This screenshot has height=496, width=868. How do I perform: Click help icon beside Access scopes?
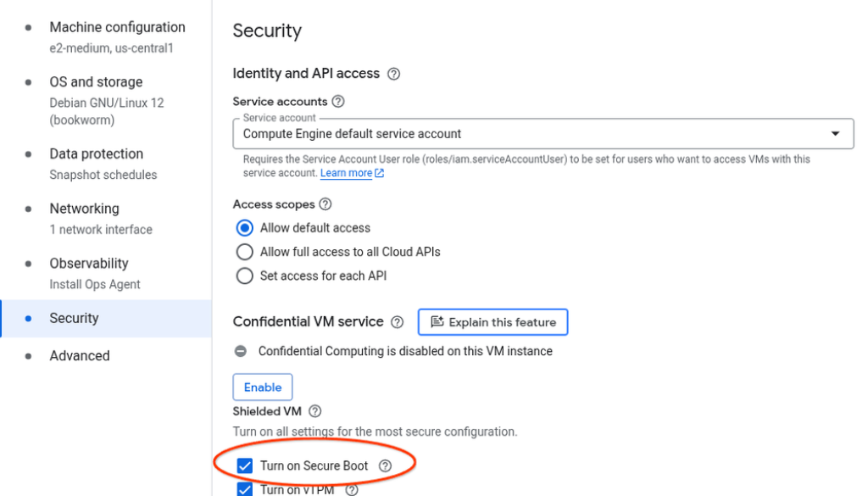tap(325, 204)
